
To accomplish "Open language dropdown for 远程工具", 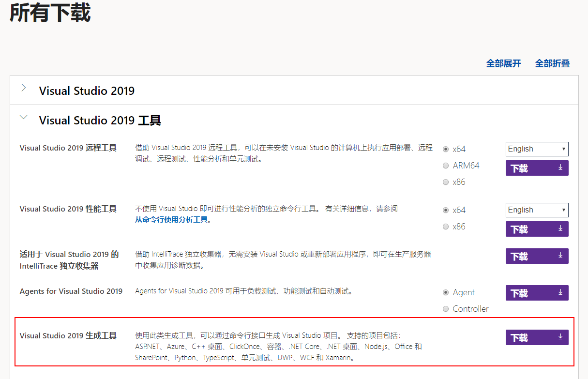I will click(537, 149).
